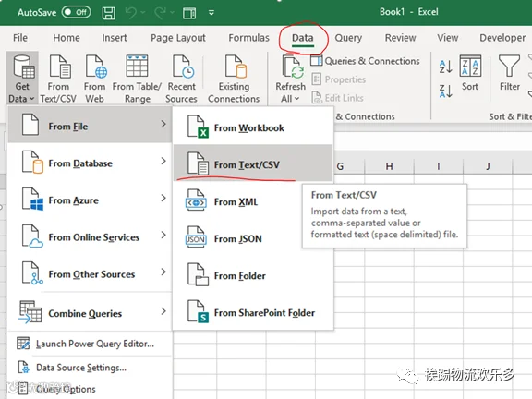
Task: Open the File tab
Action: (x=20, y=38)
